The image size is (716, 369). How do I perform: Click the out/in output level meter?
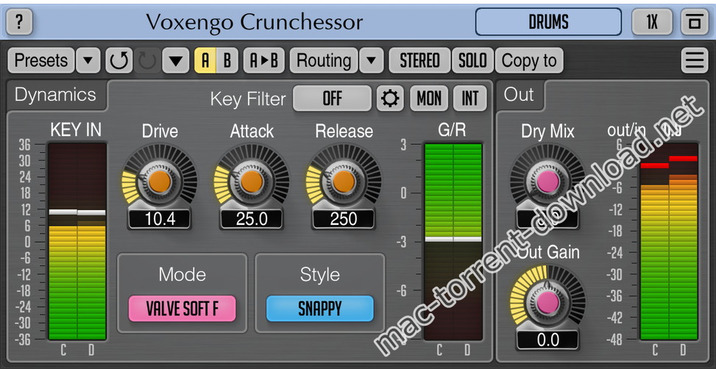click(669, 242)
